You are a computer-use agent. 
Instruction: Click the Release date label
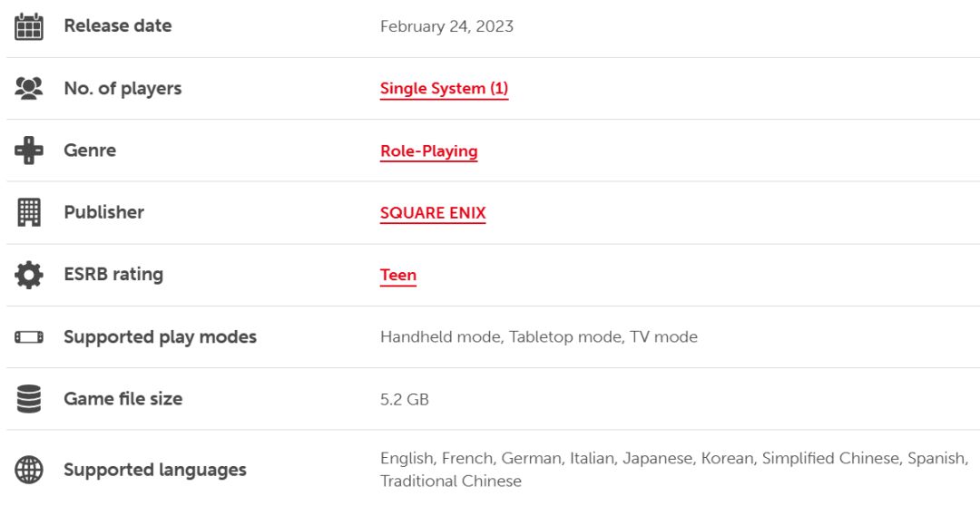[117, 26]
